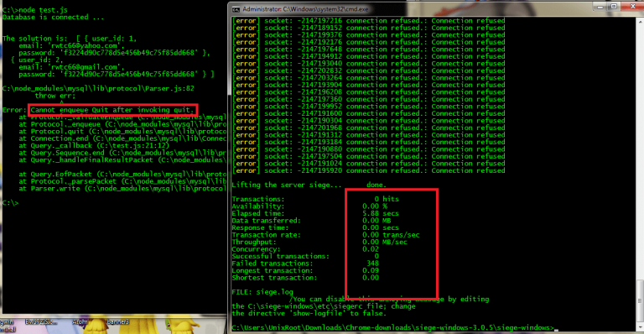The width and height of the screenshot is (644, 334).
Task: Click the 'FILE: siege.log' text
Action: [262, 292]
